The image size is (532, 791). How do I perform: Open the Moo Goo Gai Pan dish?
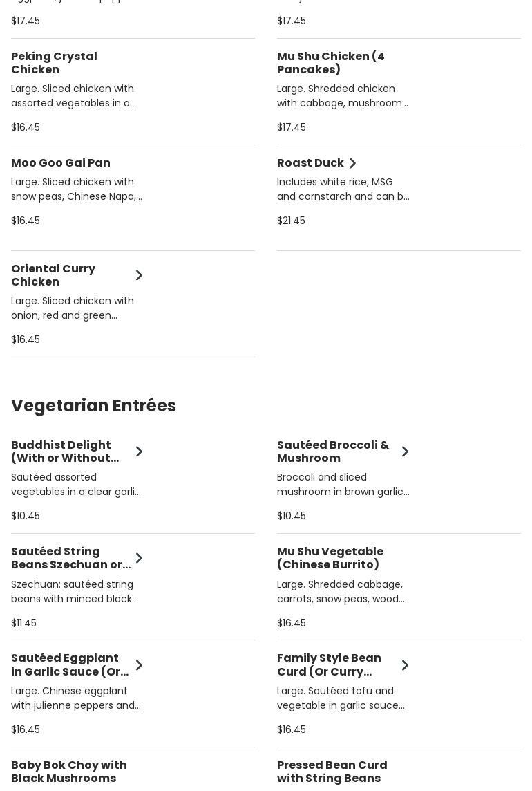(61, 163)
